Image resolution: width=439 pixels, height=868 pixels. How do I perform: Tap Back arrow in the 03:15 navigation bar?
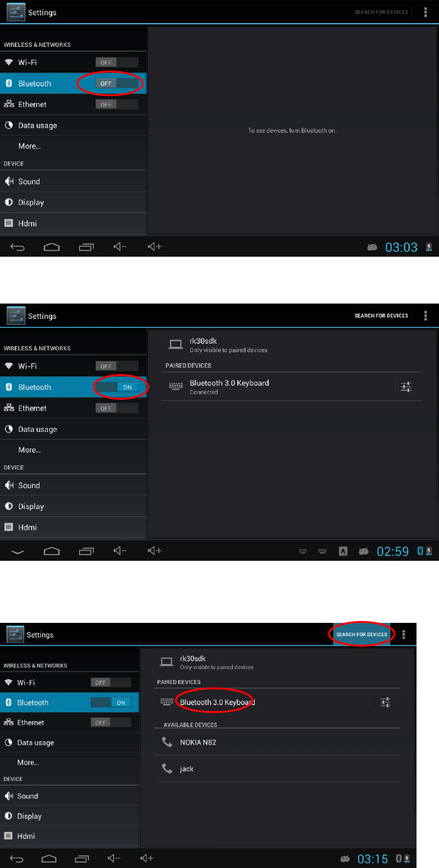tap(16, 858)
